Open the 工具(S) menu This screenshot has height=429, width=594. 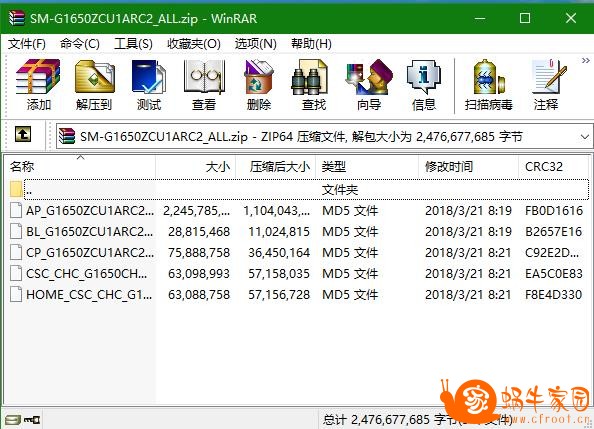pyautogui.click(x=133, y=44)
